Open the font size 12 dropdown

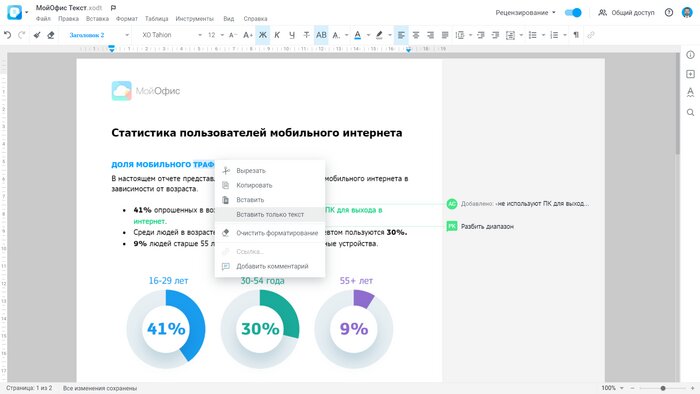click(216, 35)
